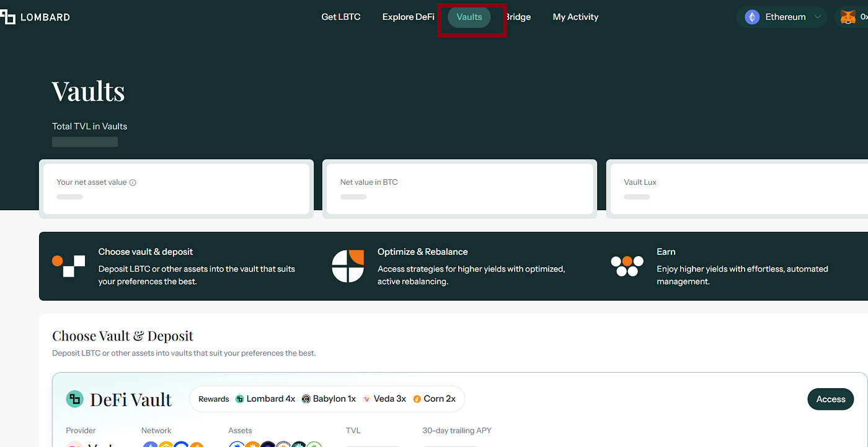The width and height of the screenshot is (868, 447).
Task: Click the Ethereum diamond icon
Action: (x=752, y=17)
